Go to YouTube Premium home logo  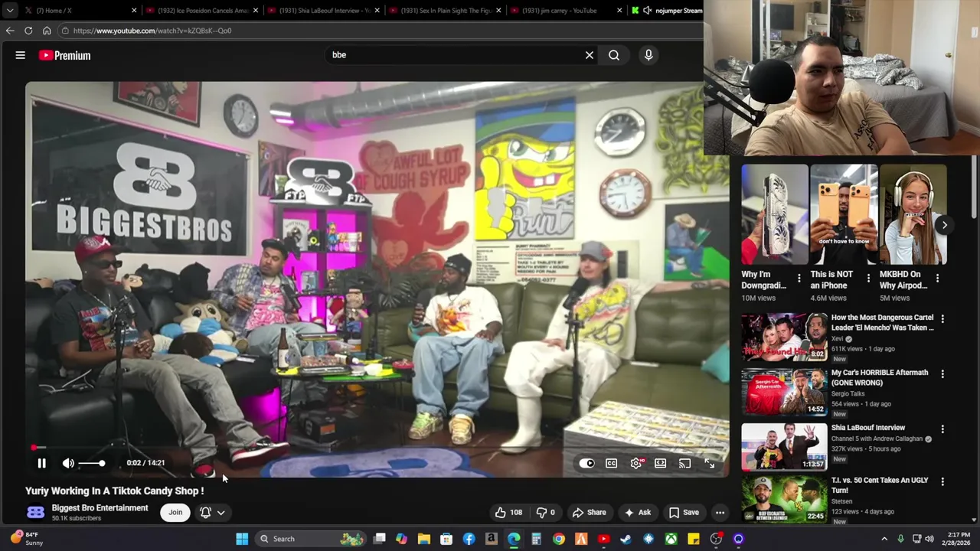[65, 55]
